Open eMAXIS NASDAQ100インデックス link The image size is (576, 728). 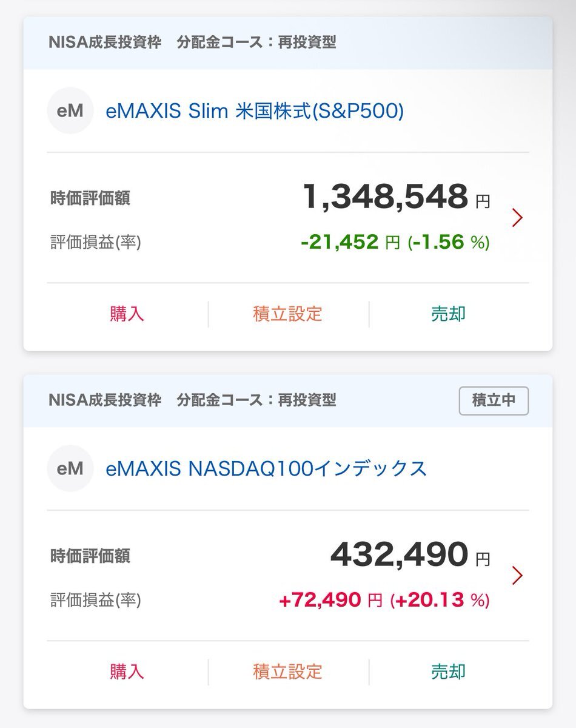(x=266, y=468)
